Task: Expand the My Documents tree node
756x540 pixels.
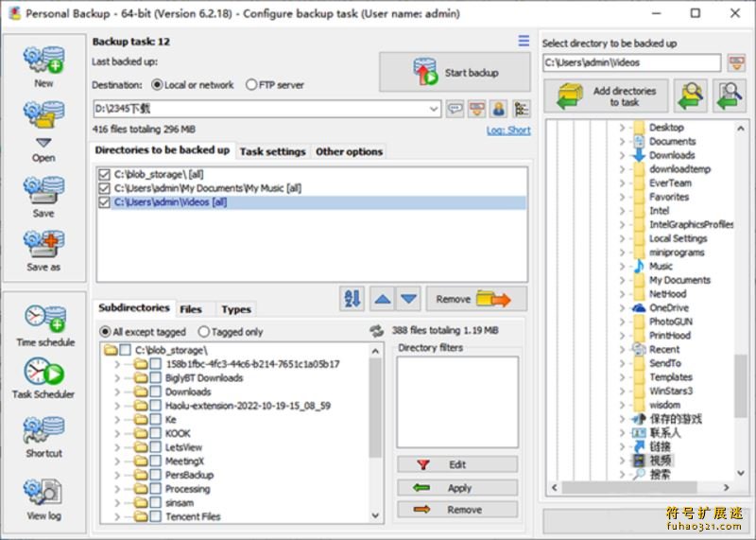Action: point(622,280)
